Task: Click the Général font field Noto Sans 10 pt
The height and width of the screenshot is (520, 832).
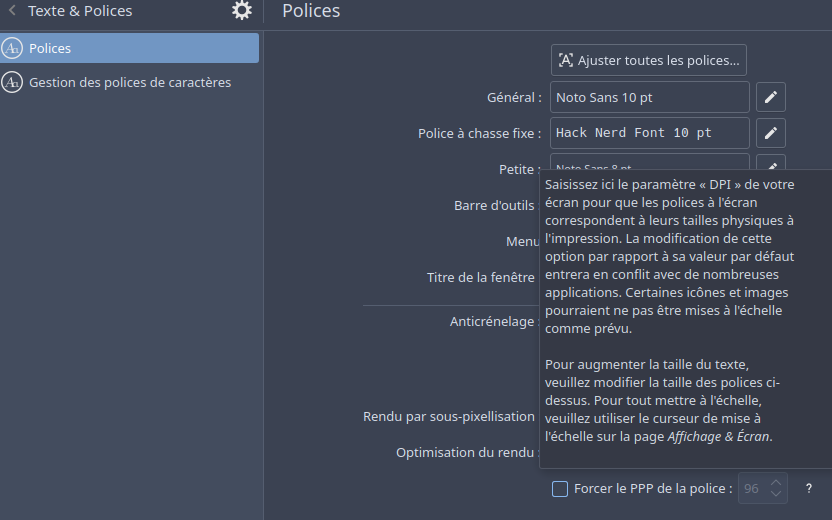Action: (x=650, y=97)
